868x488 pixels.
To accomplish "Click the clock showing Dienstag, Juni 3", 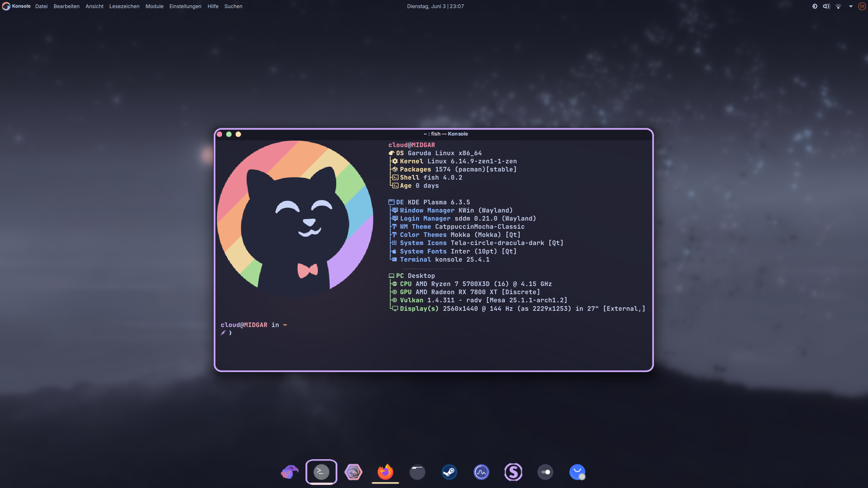I will click(x=435, y=6).
